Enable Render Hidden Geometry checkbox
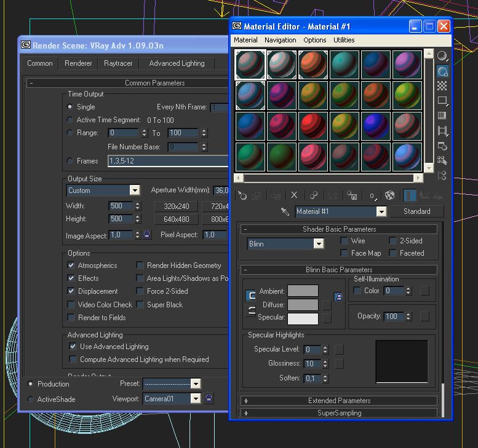Image resolution: width=478 pixels, height=448 pixels. tap(140, 265)
